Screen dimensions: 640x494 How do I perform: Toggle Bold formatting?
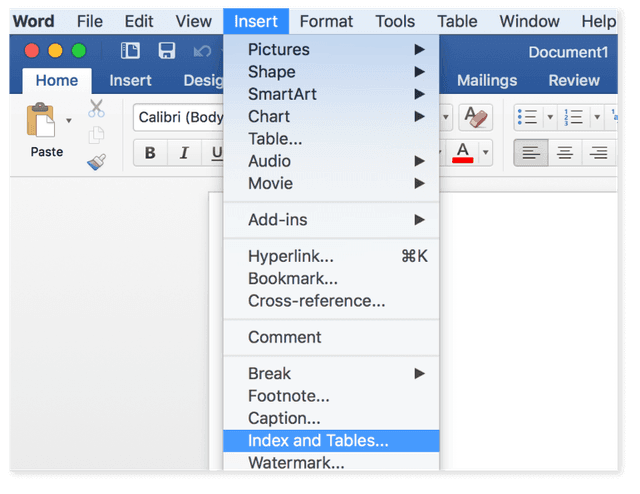click(x=150, y=153)
